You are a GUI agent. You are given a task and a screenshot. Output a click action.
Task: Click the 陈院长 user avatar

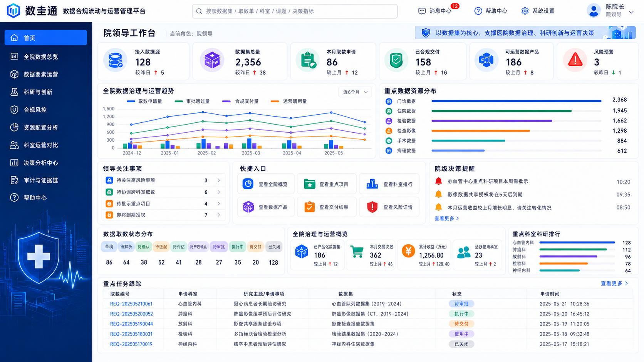click(594, 11)
